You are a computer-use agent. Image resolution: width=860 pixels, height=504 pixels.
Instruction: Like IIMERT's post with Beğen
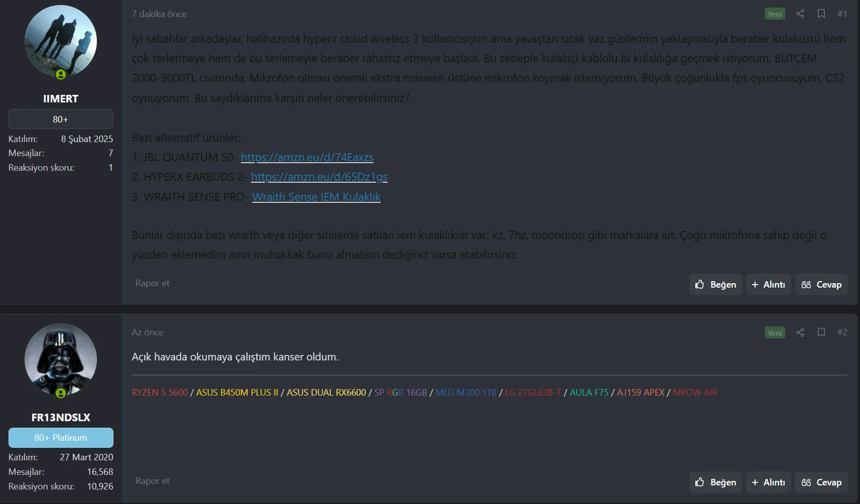(x=715, y=285)
